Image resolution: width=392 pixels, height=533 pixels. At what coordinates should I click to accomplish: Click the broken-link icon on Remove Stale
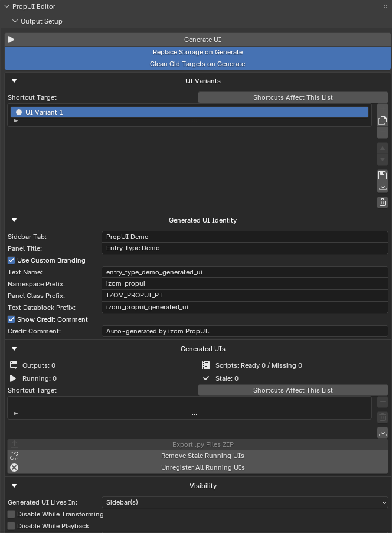[14, 456]
